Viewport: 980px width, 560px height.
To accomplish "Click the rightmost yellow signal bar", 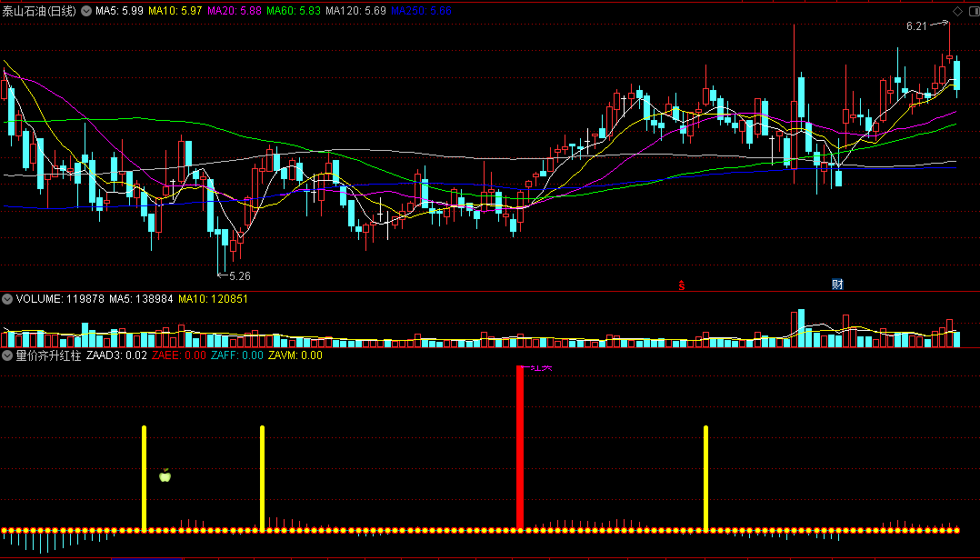I will pos(705,478).
